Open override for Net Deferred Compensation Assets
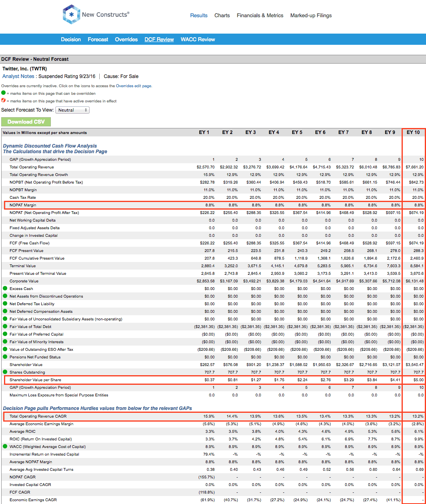426x504 pixels. 5,311
